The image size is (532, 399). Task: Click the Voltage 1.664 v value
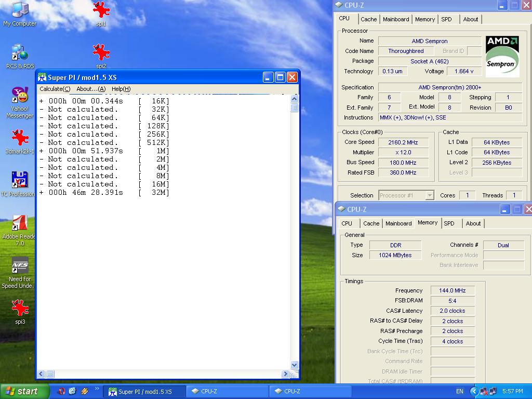tap(464, 71)
